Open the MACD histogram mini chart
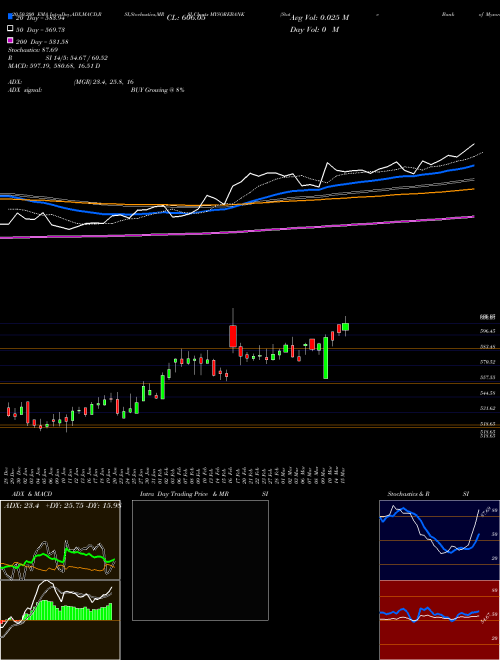 [x=60, y=620]
